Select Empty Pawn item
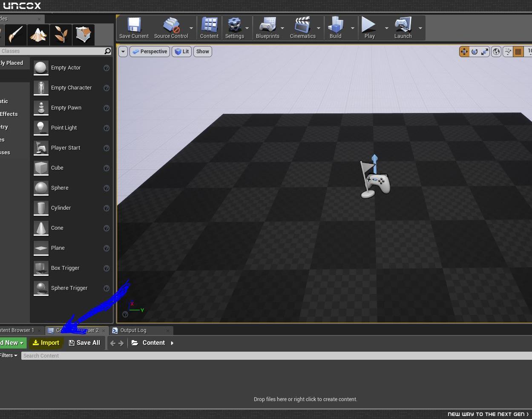This screenshot has height=419, width=532. [x=72, y=108]
